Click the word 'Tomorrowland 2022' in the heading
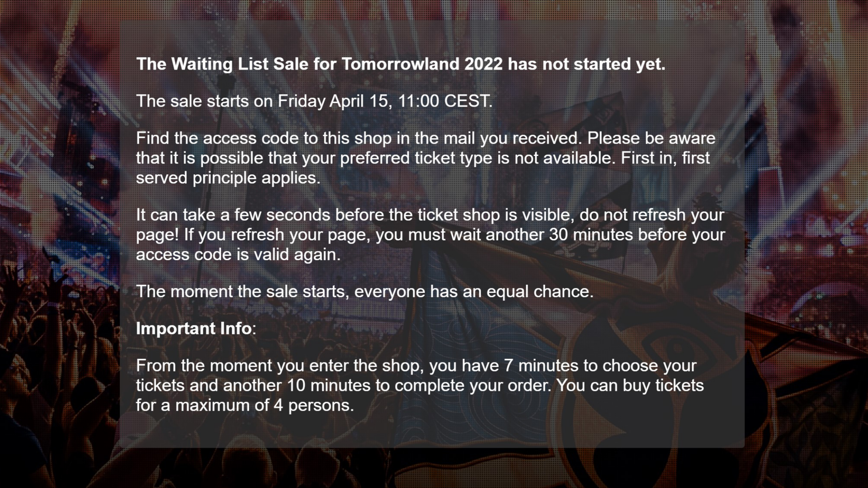868x488 pixels. [x=422, y=64]
